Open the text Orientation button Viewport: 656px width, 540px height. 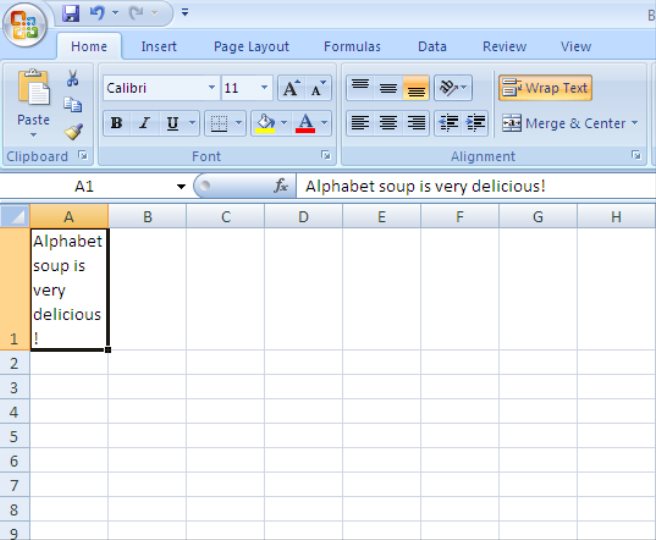pos(453,88)
